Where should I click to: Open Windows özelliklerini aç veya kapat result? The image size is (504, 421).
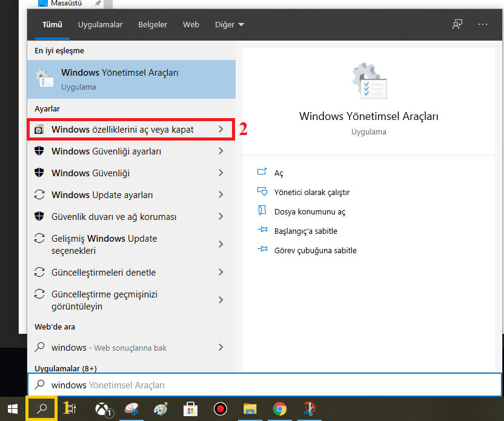pos(131,130)
